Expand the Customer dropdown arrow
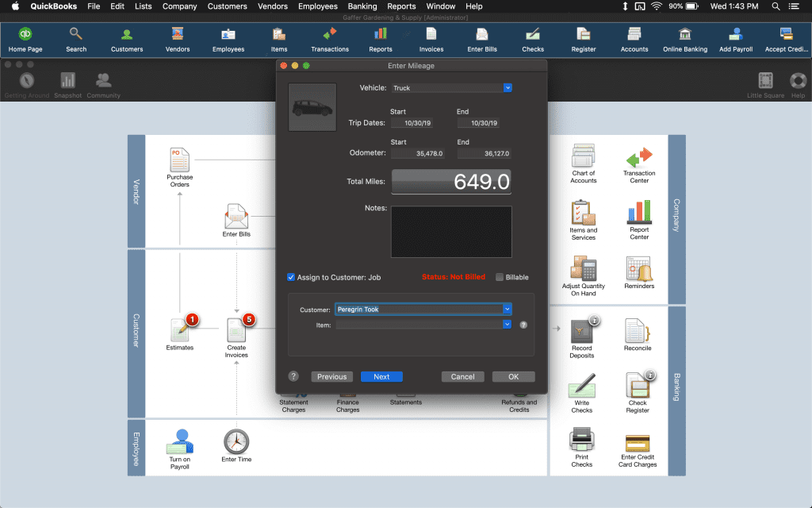This screenshot has width=812, height=508. click(x=507, y=309)
